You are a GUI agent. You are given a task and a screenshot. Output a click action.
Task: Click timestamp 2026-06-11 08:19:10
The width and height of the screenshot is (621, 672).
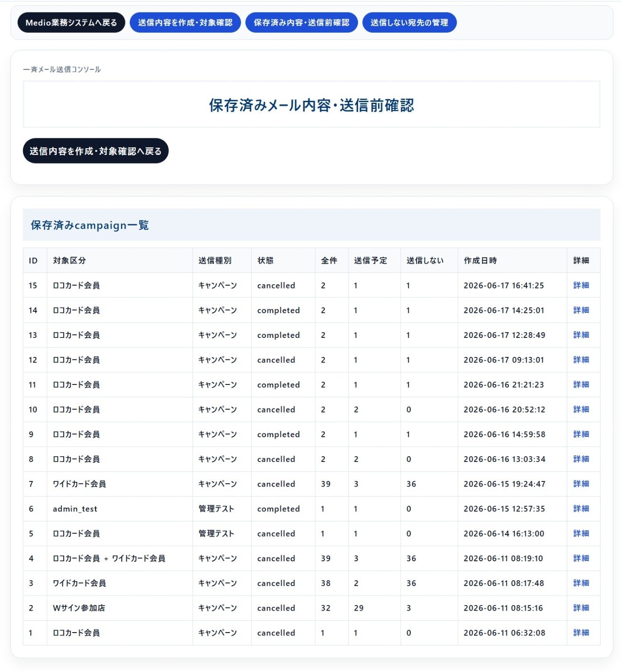(503, 558)
